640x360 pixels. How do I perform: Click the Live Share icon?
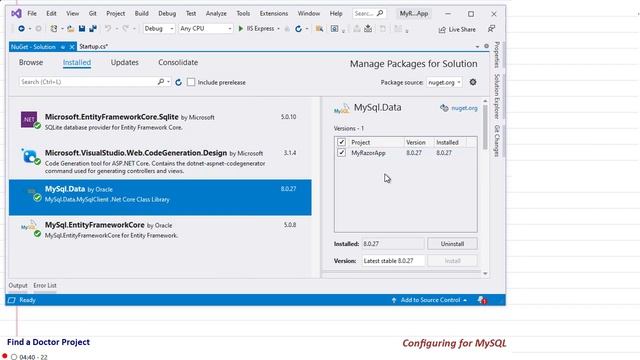click(442, 29)
